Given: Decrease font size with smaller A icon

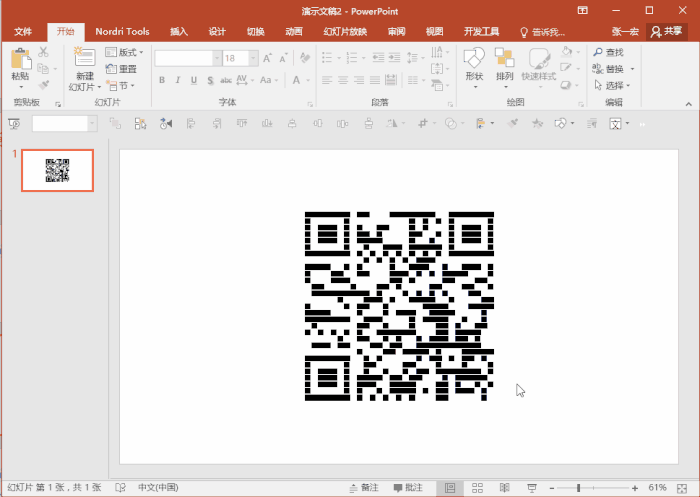Looking at the screenshot, I should [283, 58].
